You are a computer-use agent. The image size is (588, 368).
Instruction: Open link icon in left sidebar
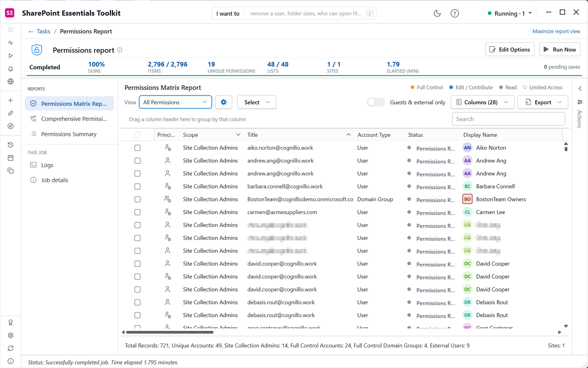11,113
